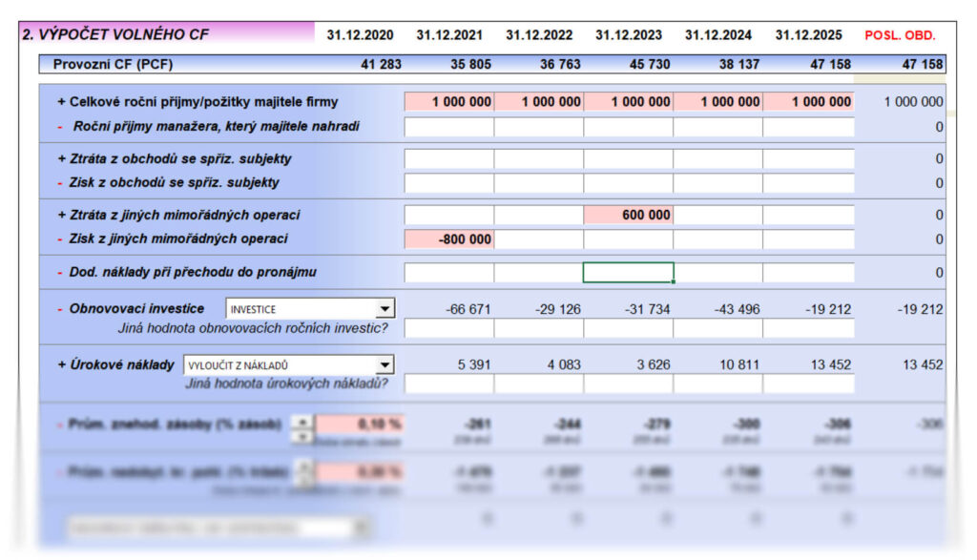Select the -800 000 cell under 31.12.2020
This screenshot has height=560, width=977.
pos(449,239)
